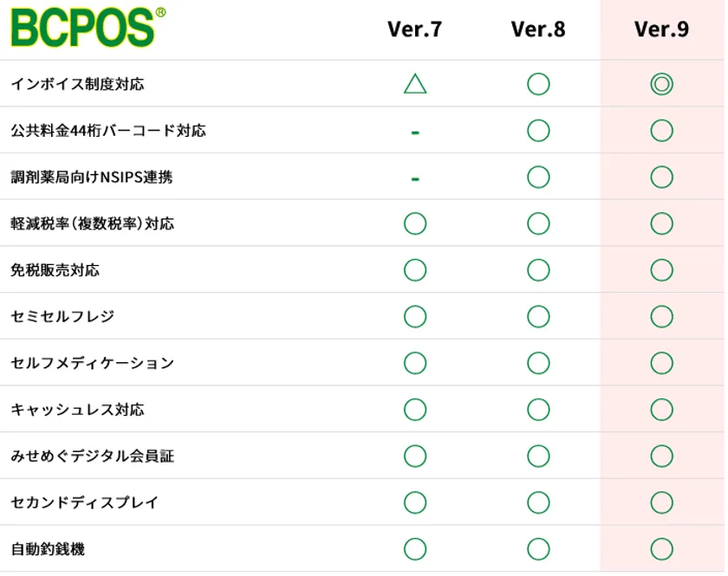Viewport: 728px width, 576px height.
Task: Click the circle for セカンドディスプレイ Ver.7
Action: (415, 502)
